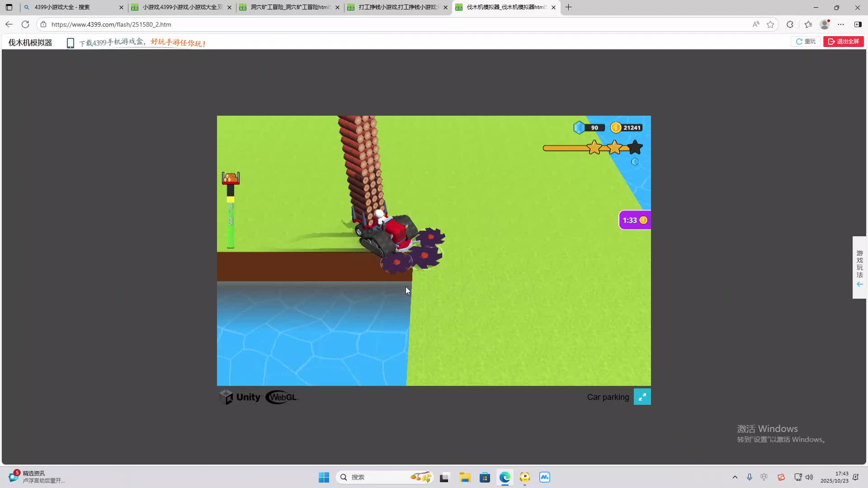Open the browser settings ellipsis menu
This screenshot has height=488, width=868.
coord(841,24)
